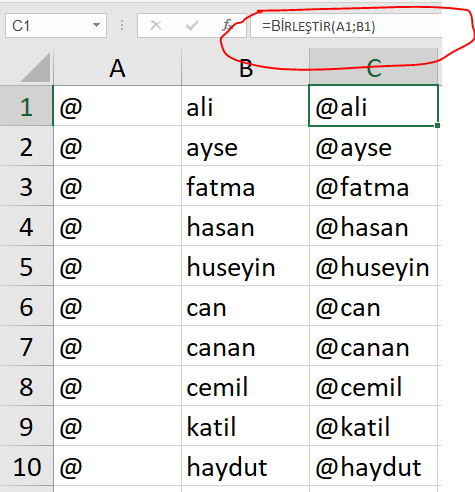
Task: Expand the Name Box dropdown arrow
Action: click(96, 25)
